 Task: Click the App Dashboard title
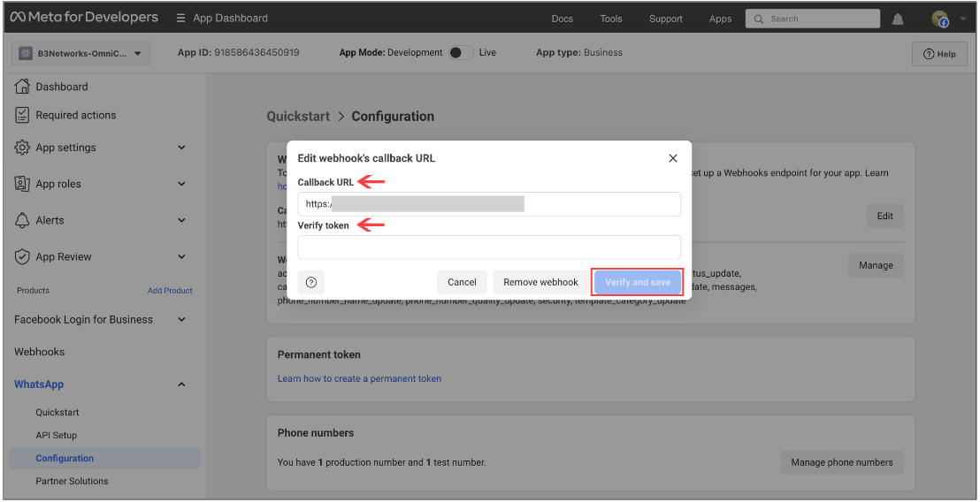(x=230, y=18)
